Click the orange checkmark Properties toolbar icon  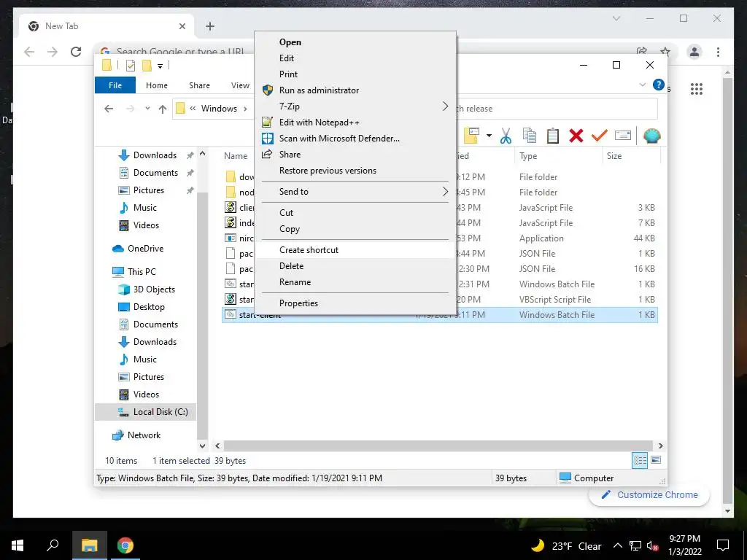(x=600, y=136)
